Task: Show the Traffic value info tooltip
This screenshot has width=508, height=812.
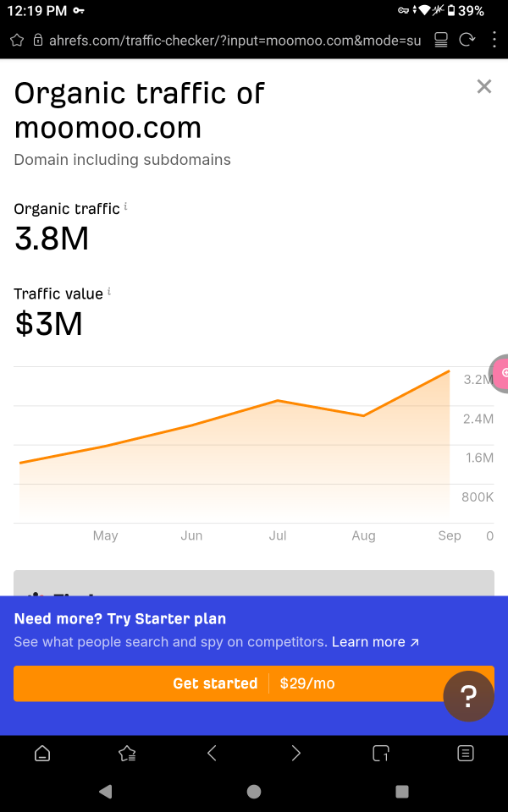Action: (x=109, y=292)
